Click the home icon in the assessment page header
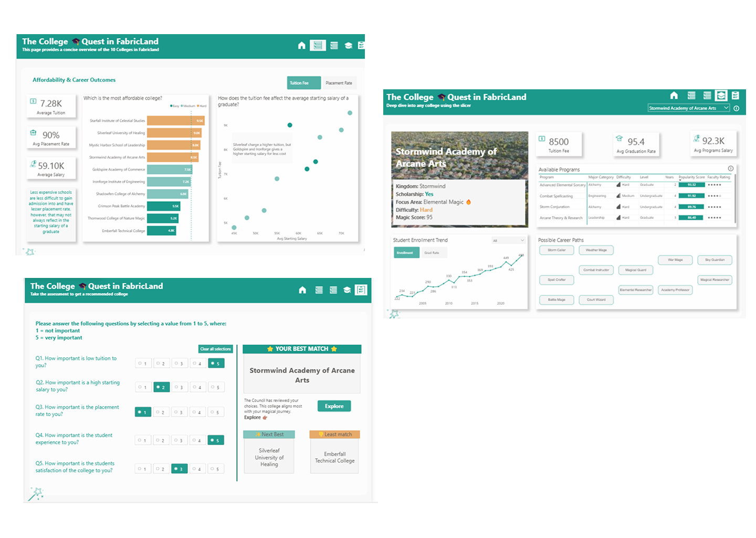 [302, 290]
